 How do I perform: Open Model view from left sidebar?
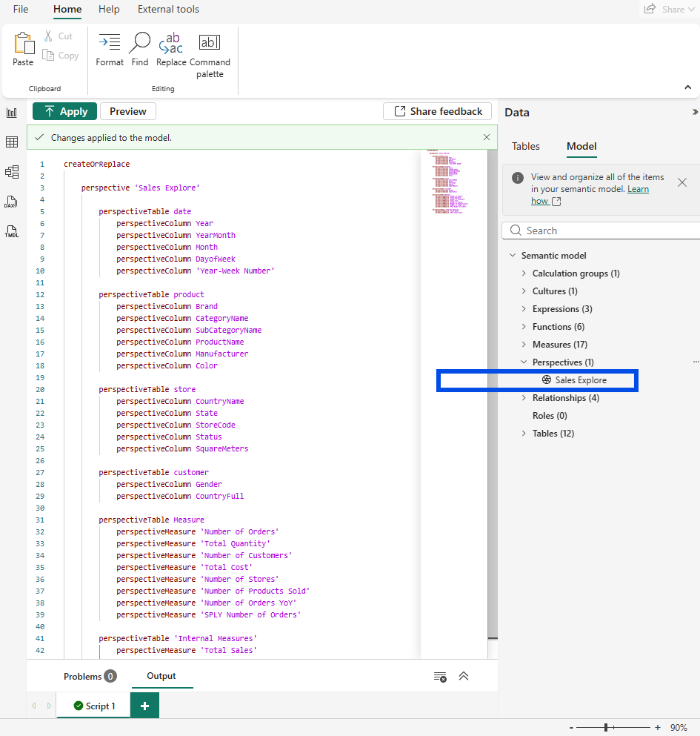tap(12, 172)
